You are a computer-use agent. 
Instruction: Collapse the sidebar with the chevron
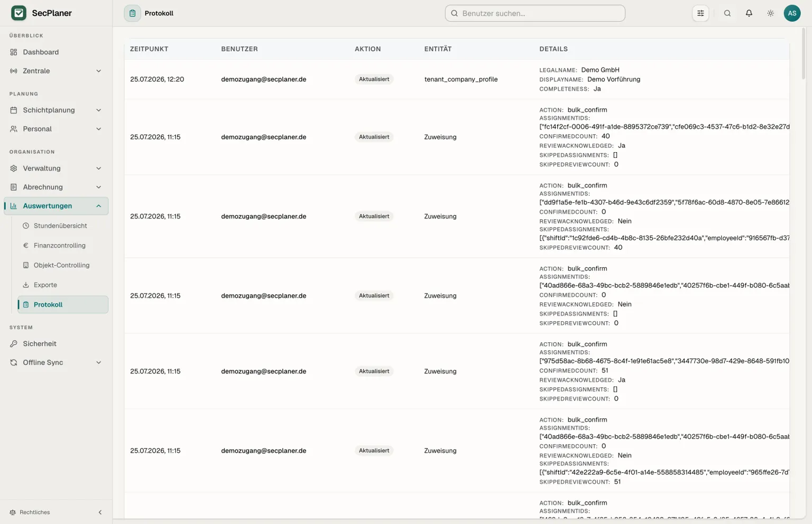click(100, 512)
